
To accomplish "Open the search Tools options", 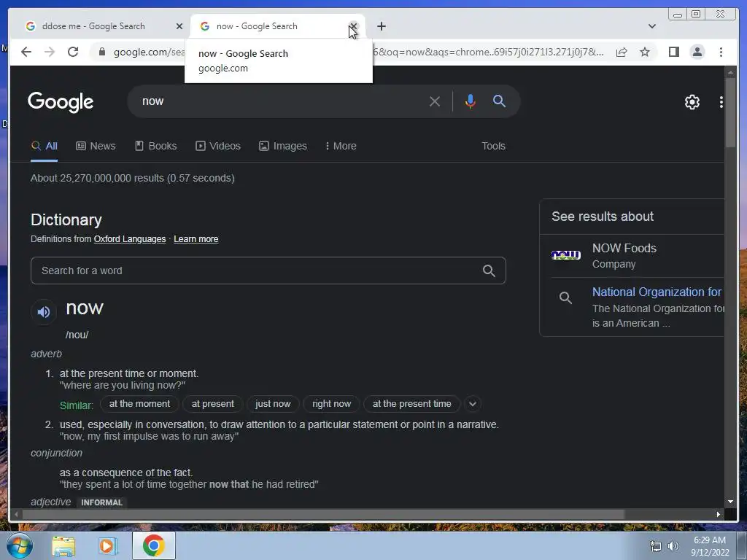I will pyautogui.click(x=493, y=146).
